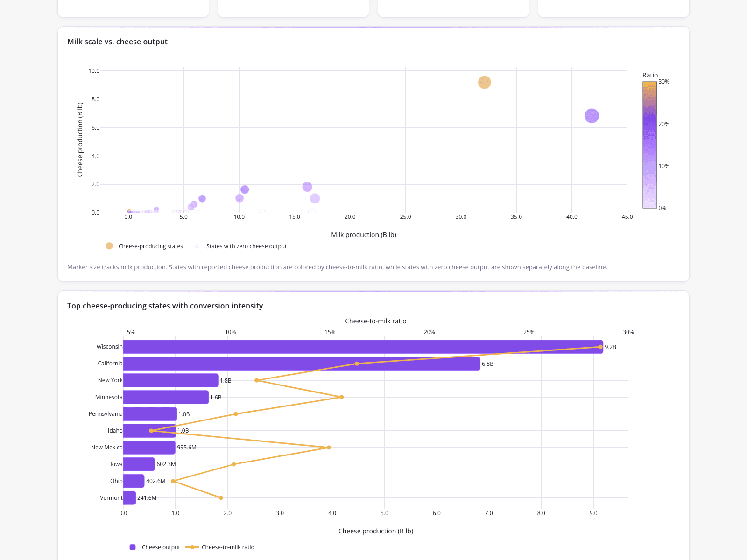Click the 'Pennsylvania' axis label
This screenshot has height=560, width=747.
tap(106, 414)
